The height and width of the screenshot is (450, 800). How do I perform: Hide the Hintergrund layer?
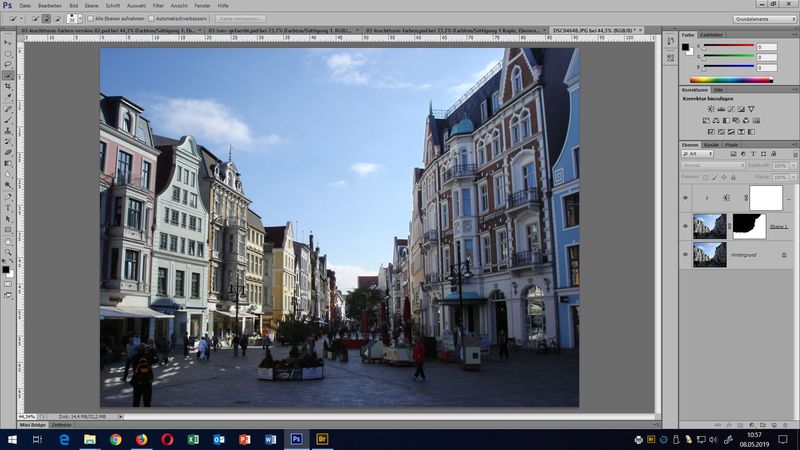click(686, 254)
